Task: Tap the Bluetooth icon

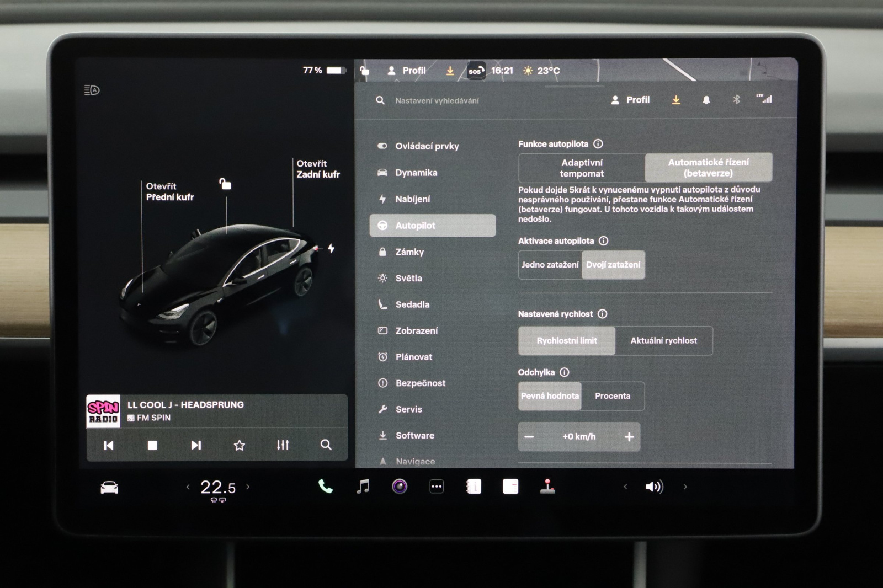Action: tap(736, 100)
